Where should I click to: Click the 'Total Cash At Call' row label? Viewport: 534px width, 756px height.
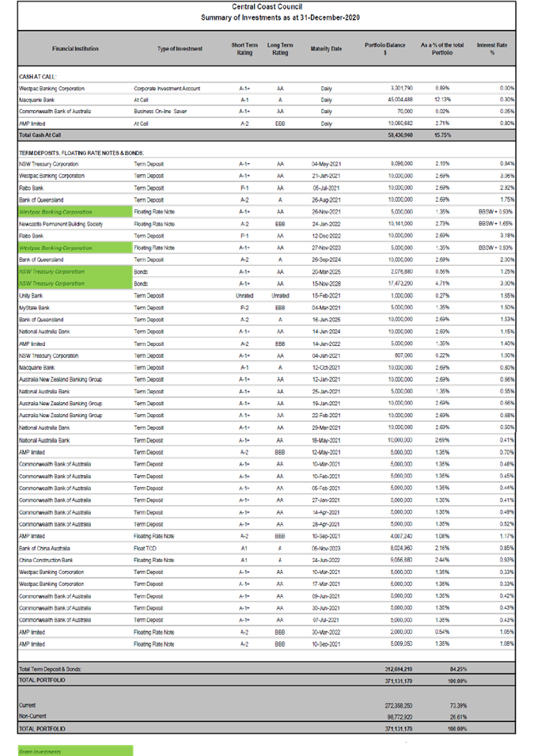tap(40, 135)
